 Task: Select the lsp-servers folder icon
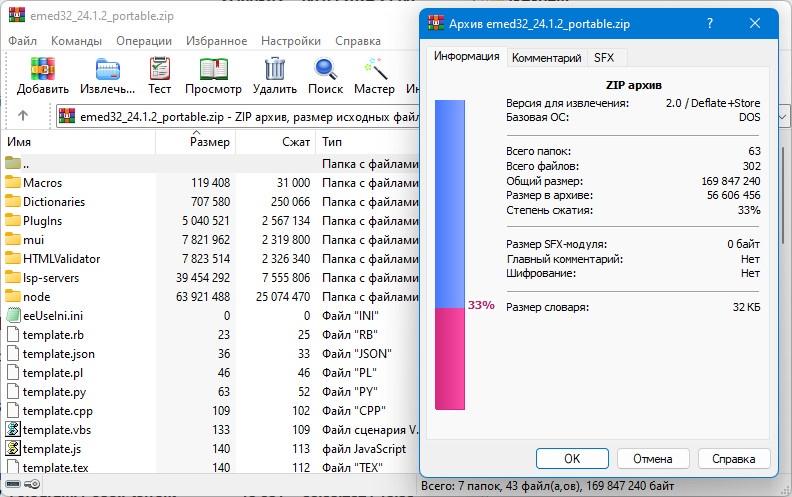point(13,277)
